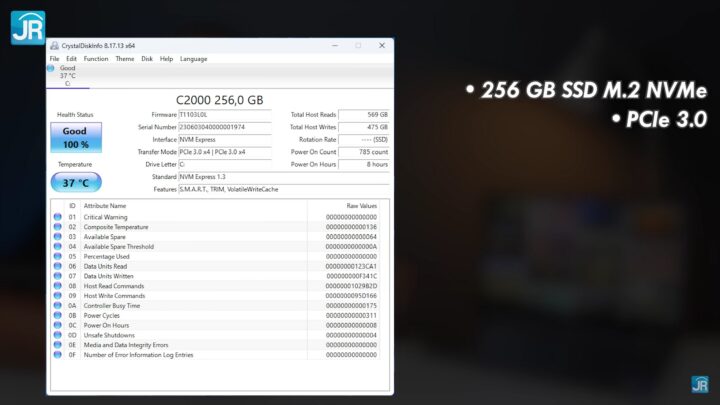Minimize the CrystalDiskInfo window

tap(335, 45)
